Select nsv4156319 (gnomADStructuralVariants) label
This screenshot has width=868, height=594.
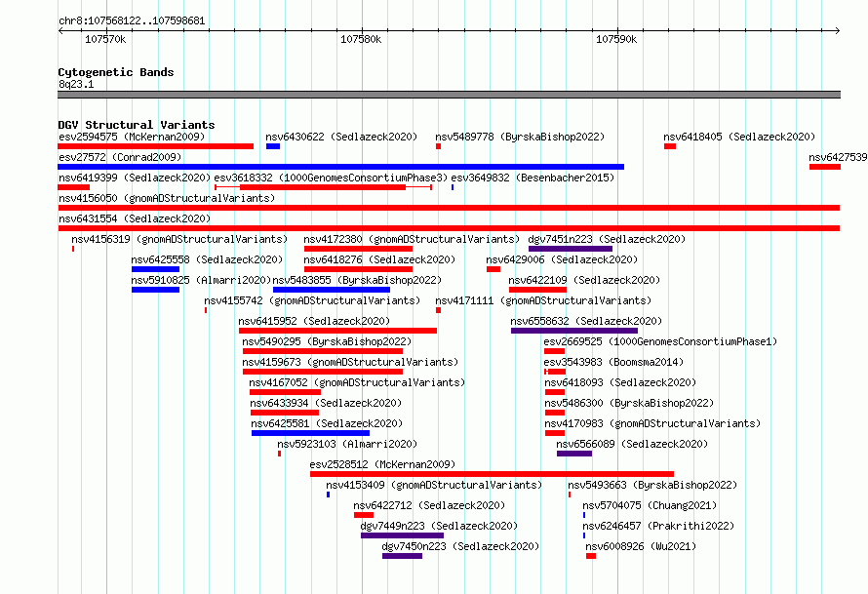click(179, 239)
